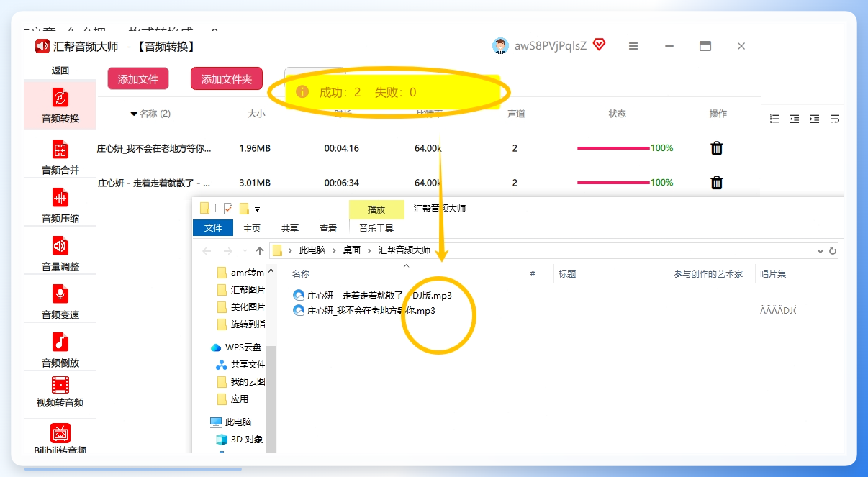Click the bullet list icon behind app
This screenshot has height=477, width=868.
tap(774, 119)
